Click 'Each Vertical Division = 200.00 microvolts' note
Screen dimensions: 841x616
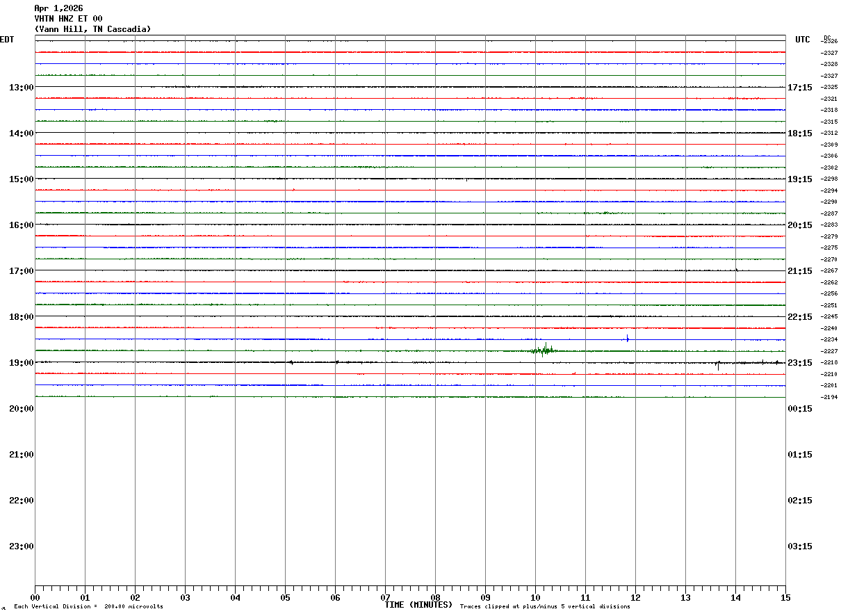coord(89,607)
